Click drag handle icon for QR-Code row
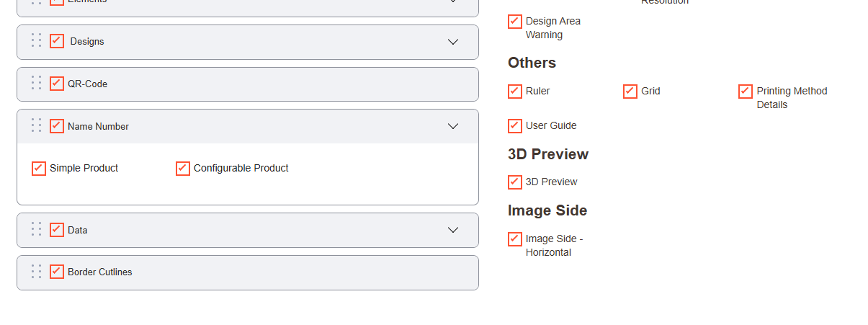868x325 pixels. pos(36,84)
